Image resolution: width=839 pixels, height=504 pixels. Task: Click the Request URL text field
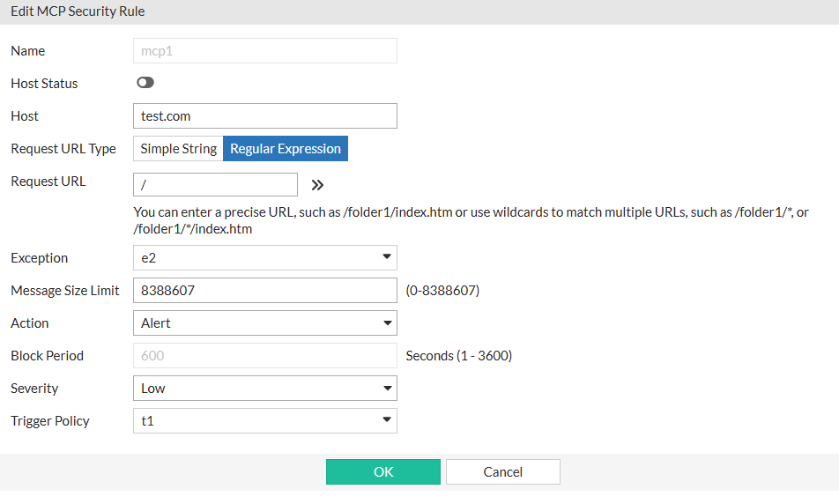215,185
